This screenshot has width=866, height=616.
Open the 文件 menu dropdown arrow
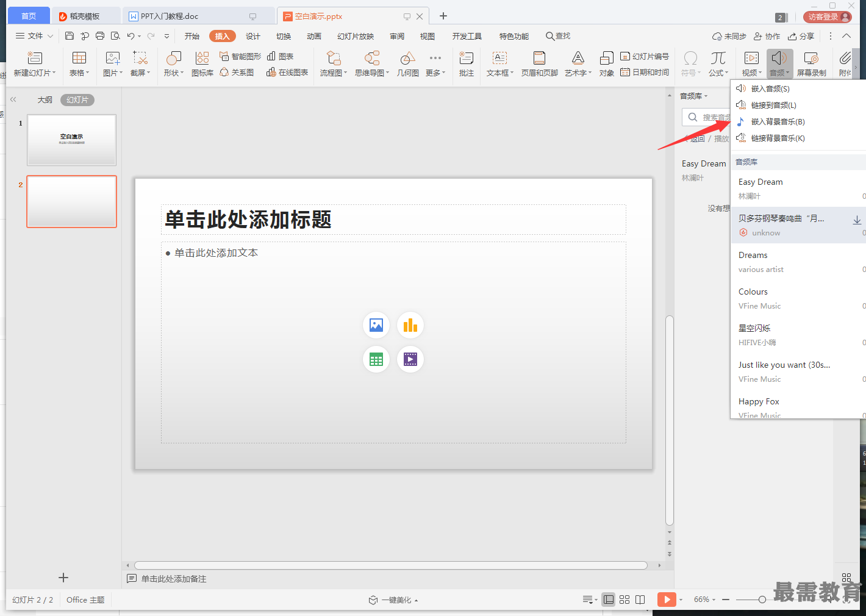pyautogui.click(x=50, y=37)
